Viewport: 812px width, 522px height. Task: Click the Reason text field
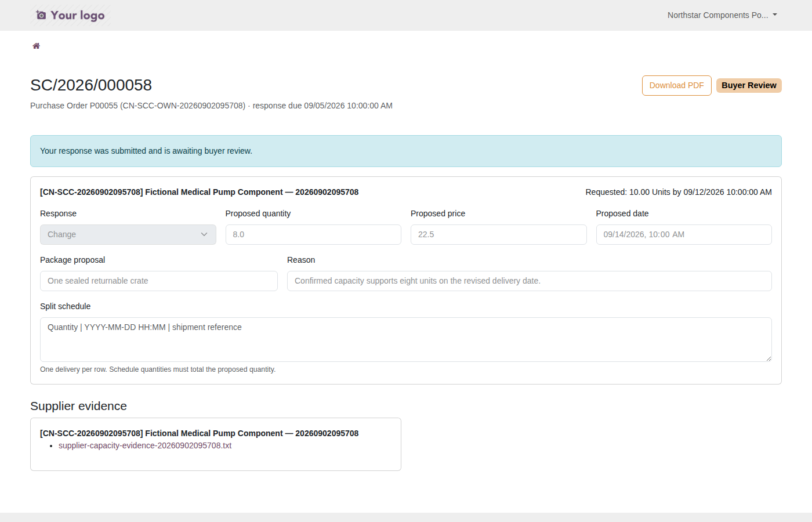coord(530,281)
